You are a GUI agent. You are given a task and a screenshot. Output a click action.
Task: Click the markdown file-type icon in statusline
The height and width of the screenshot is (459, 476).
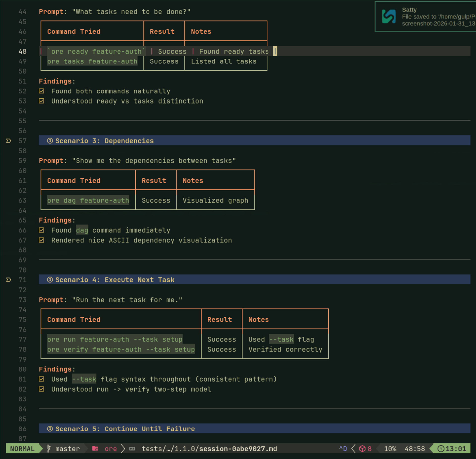(x=132, y=449)
